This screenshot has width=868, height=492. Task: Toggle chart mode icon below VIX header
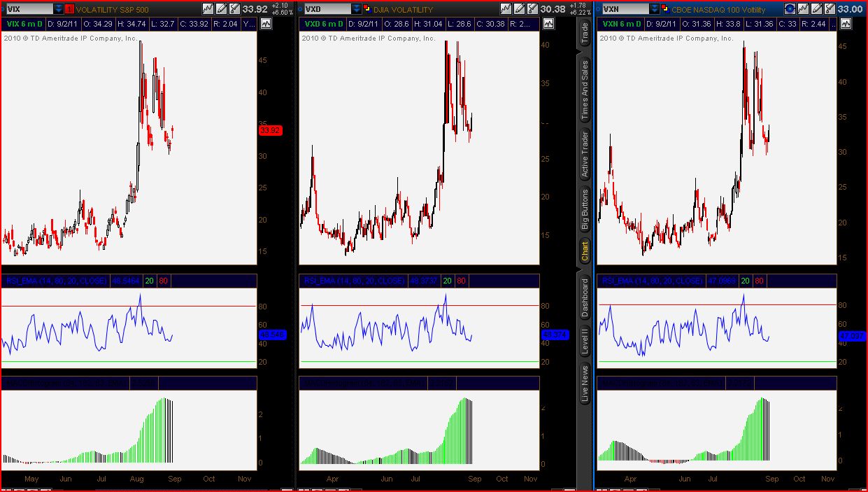coord(266,23)
